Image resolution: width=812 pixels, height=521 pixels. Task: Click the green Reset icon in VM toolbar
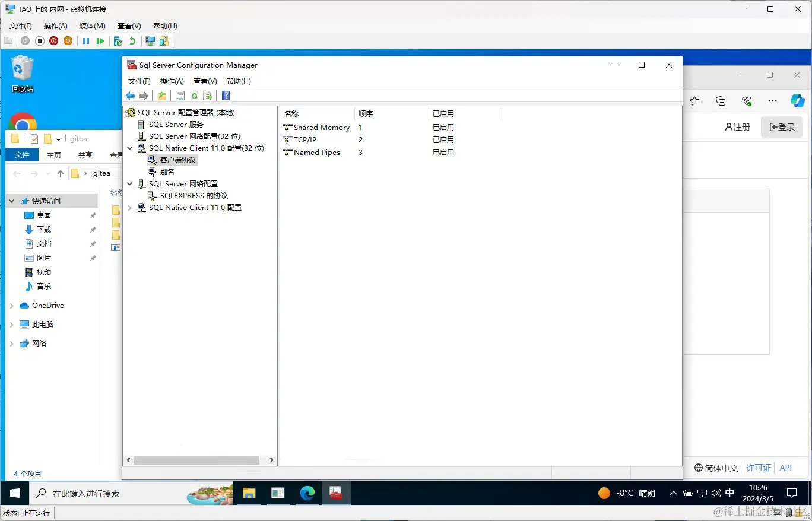pyautogui.click(x=100, y=41)
